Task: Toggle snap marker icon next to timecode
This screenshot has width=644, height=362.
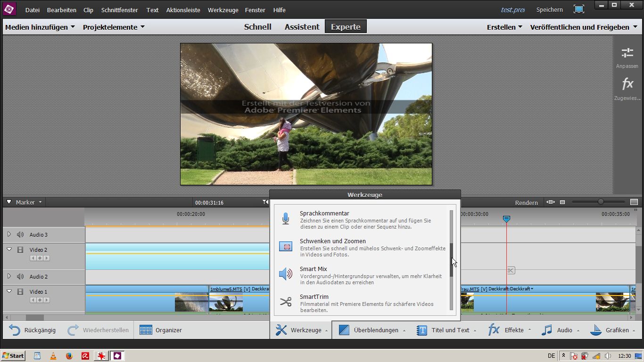Action: click(265, 202)
